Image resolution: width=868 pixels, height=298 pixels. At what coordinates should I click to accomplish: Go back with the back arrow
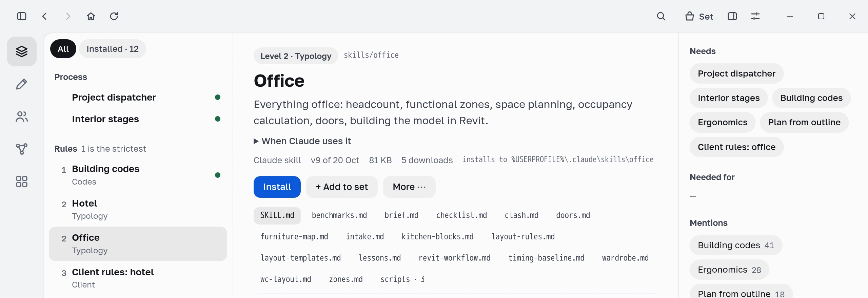44,16
